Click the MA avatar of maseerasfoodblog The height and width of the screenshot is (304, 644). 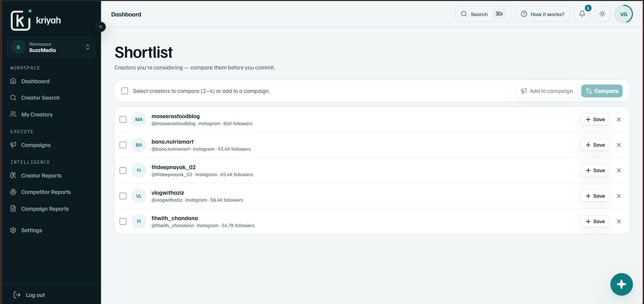coord(139,119)
